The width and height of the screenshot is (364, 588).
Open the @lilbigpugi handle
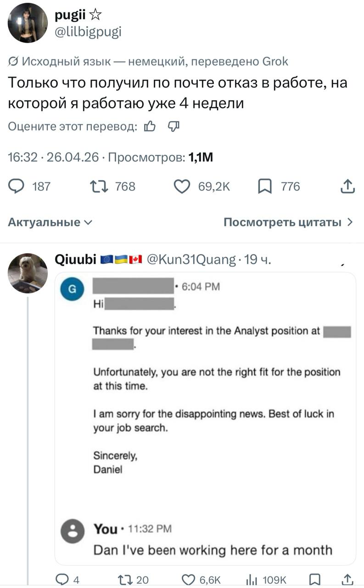pyautogui.click(x=88, y=32)
